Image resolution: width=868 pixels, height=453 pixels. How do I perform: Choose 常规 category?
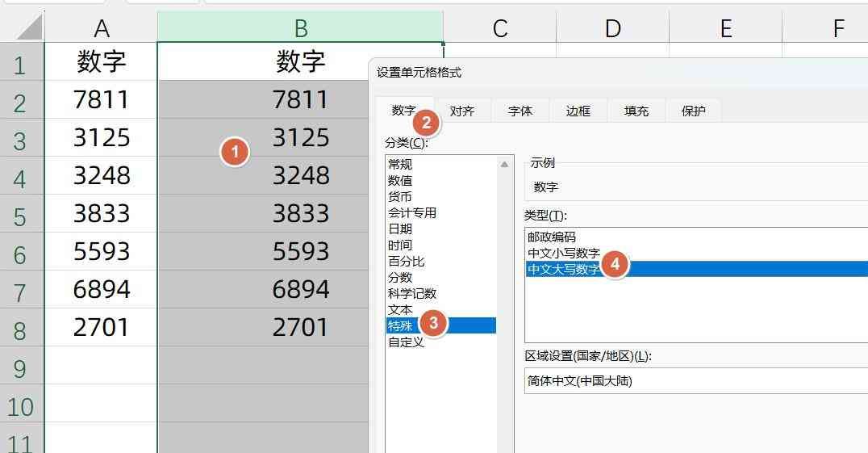[x=441, y=164]
